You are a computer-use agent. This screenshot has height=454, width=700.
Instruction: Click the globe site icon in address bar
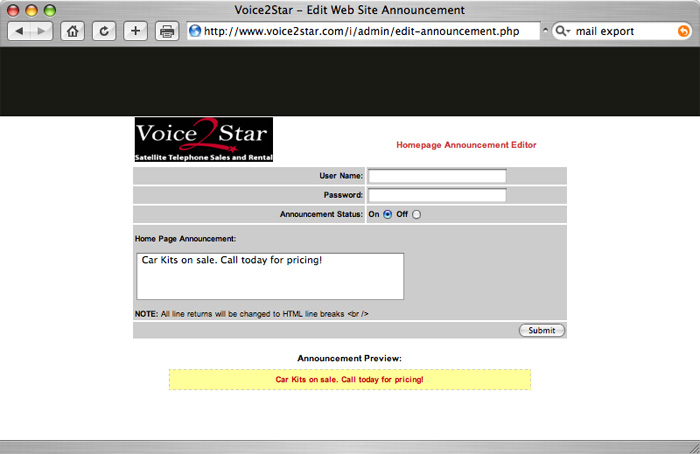pos(194,31)
